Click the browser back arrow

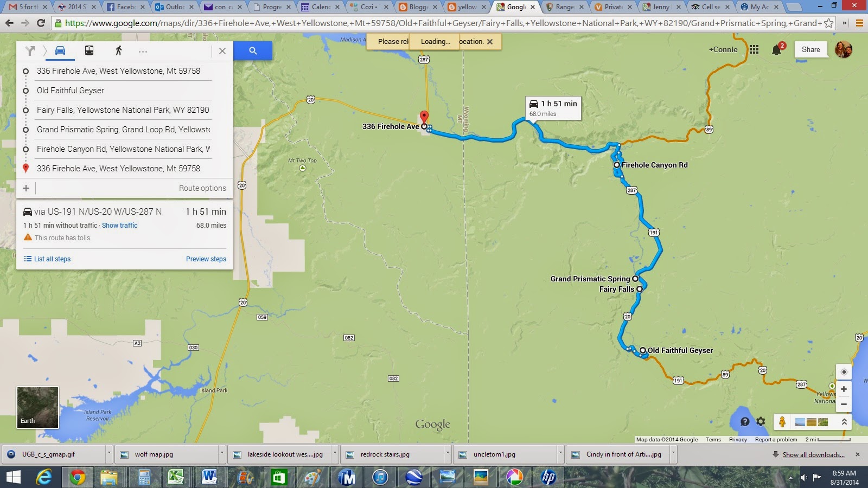click(9, 23)
